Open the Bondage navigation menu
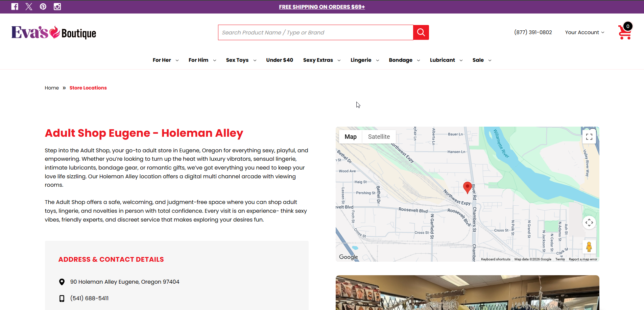The width and height of the screenshot is (644, 310). click(x=404, y=60)
